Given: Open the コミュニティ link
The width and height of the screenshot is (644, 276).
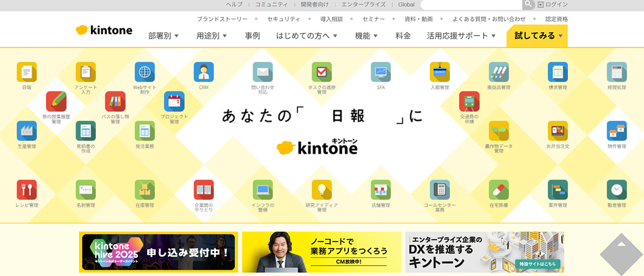Looking at the screenshot, I should tap(271, 4).
